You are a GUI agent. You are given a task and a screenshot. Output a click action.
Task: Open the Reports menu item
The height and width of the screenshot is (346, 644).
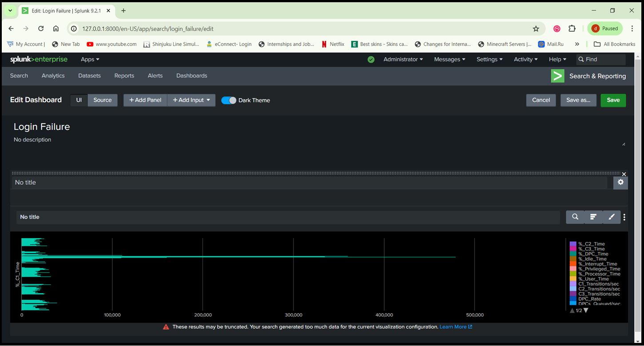pos(124,76)
